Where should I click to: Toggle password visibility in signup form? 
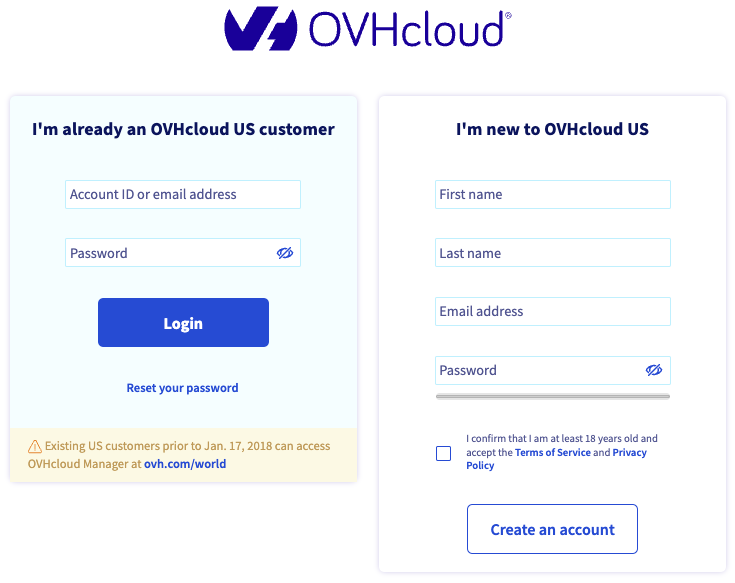pos(654,370)
